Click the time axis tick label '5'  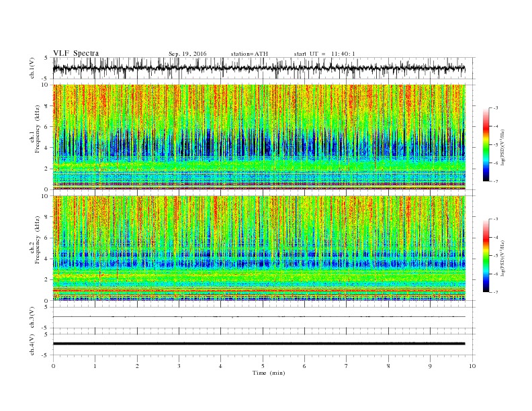263,366
